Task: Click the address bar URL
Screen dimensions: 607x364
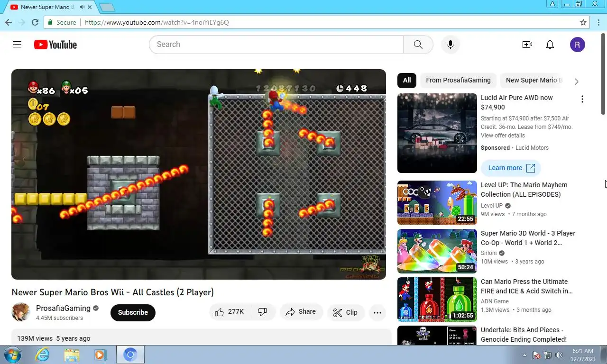Action: 156,22
